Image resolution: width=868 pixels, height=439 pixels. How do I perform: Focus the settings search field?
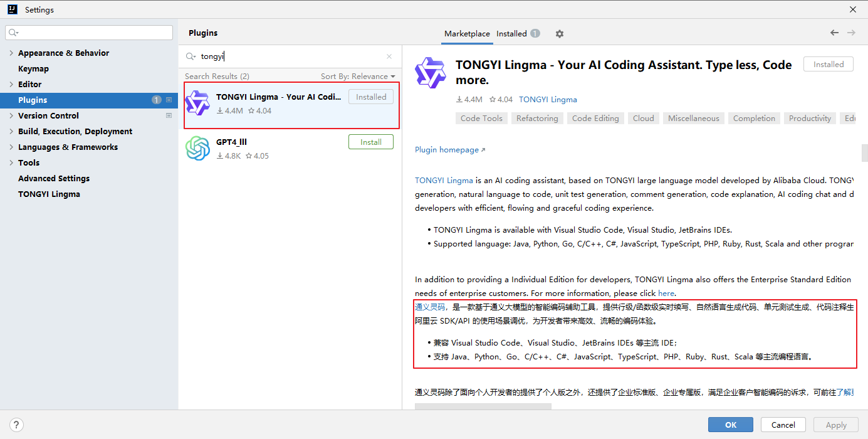point(89,33)
